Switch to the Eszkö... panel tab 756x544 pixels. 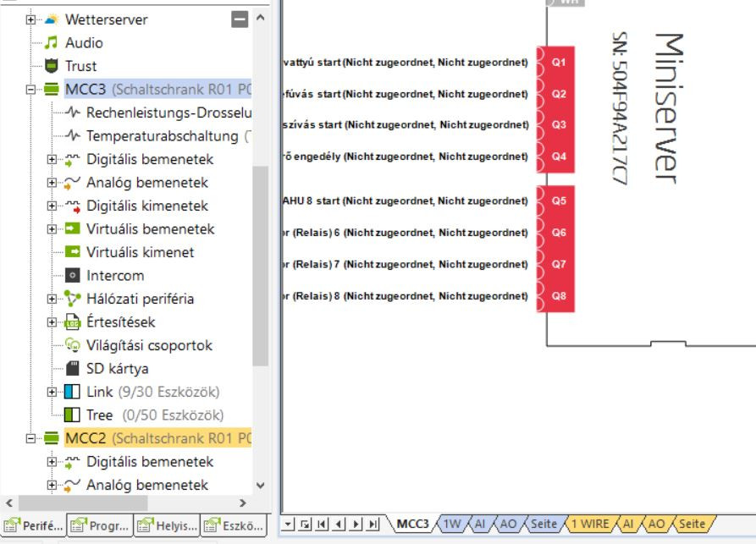point(234,525)
